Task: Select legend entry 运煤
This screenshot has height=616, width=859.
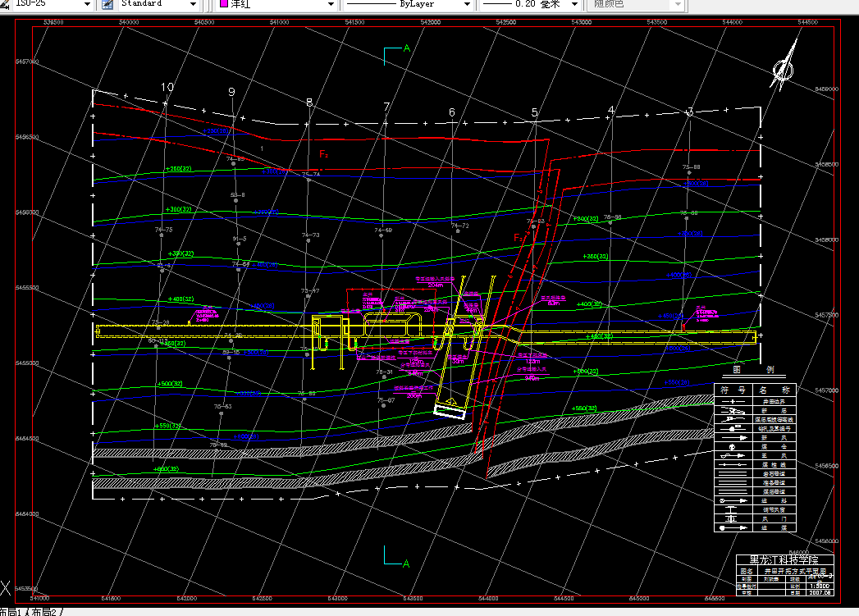Action: (774, 528)
